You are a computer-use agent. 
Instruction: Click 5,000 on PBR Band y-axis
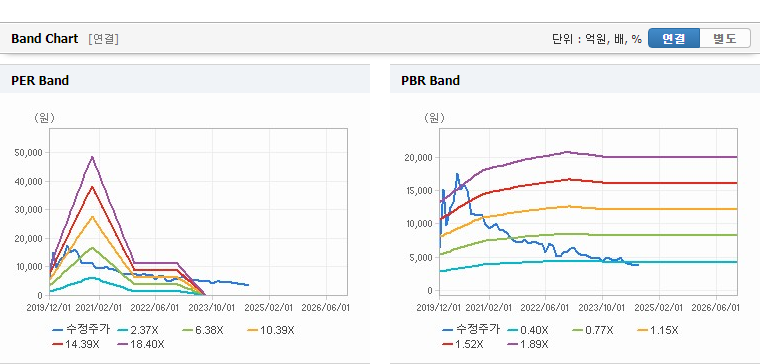pos(422,257)
